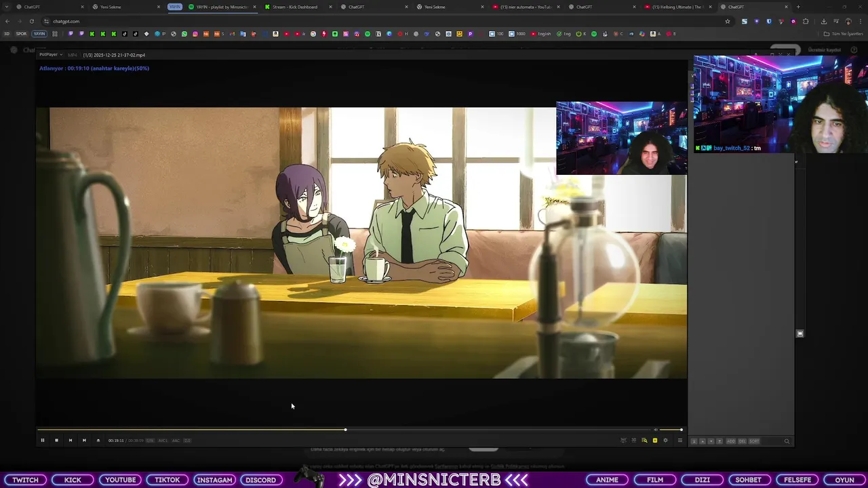The image size is (868, 488).
Task: Open the Instagram bookmark icon
Action: coord(195,33)
